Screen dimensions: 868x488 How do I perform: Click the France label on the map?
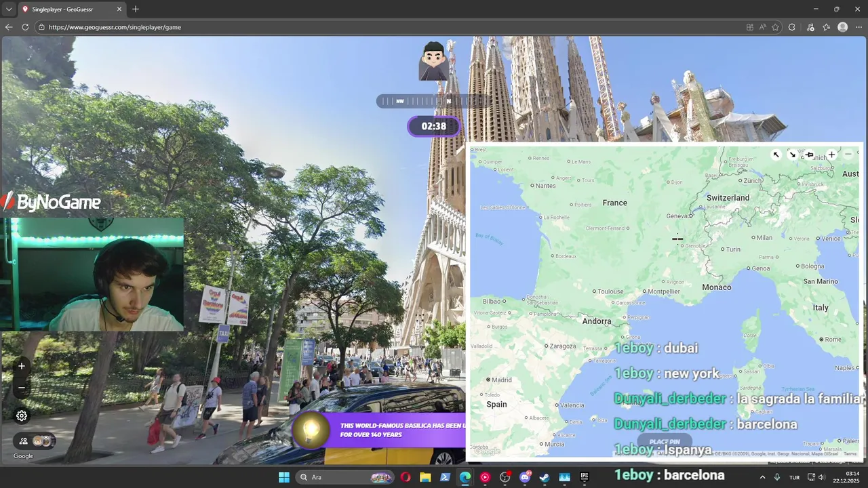pos(615,203)
